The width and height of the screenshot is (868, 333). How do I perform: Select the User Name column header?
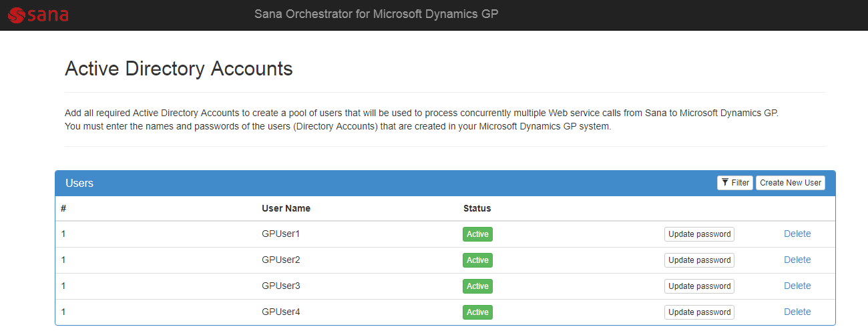point(286,208)
